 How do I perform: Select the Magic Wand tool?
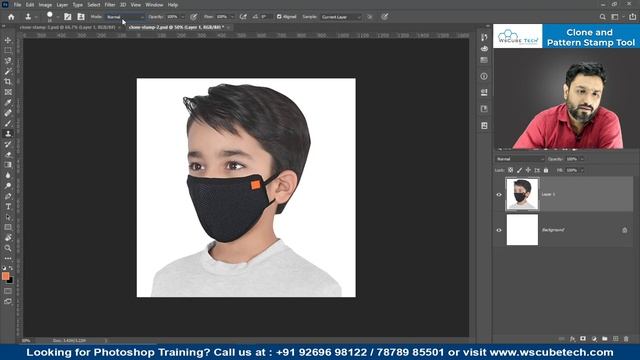8,71
